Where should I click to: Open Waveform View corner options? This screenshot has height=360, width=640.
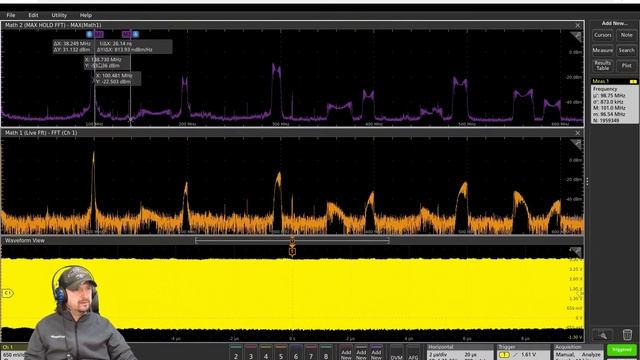tap(576, 251)
